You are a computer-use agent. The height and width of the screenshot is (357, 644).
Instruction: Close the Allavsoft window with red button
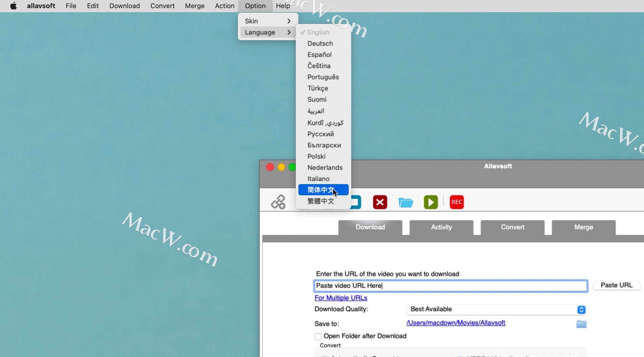pos(270,167)
